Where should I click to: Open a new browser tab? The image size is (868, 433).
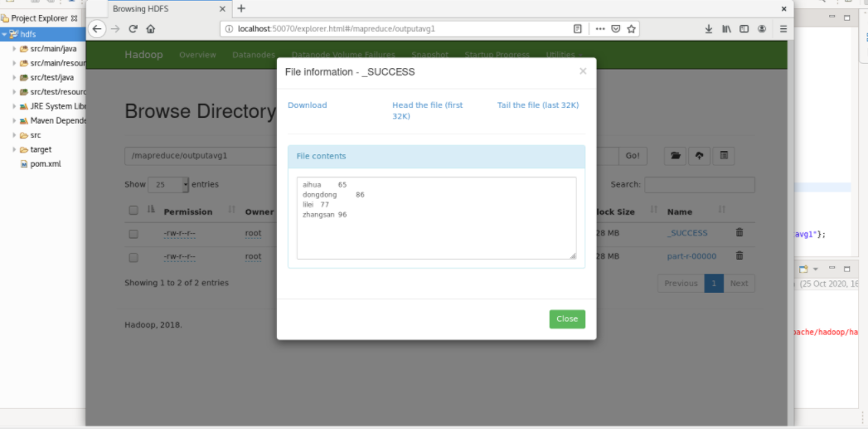(x=241, y=8)
